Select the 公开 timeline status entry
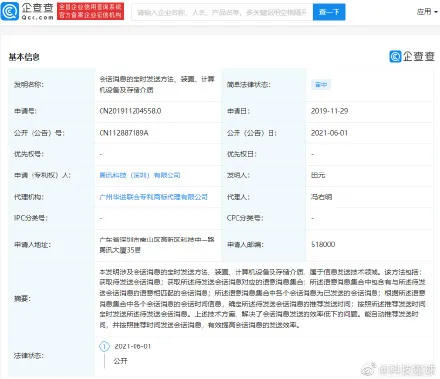 (x=120, y=361)
